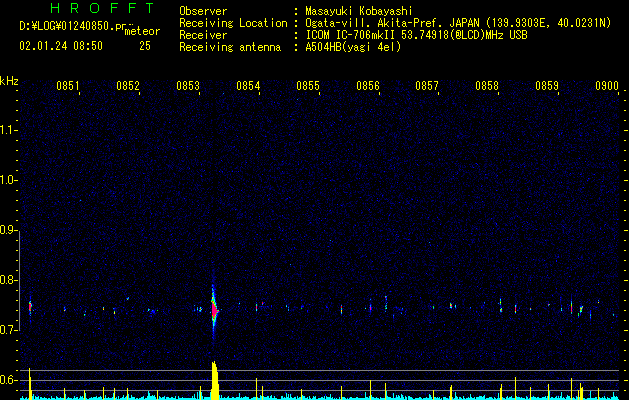Click the date stamp 02.01.24 08:50
The image size is (629, 400).
click(61, 46)
